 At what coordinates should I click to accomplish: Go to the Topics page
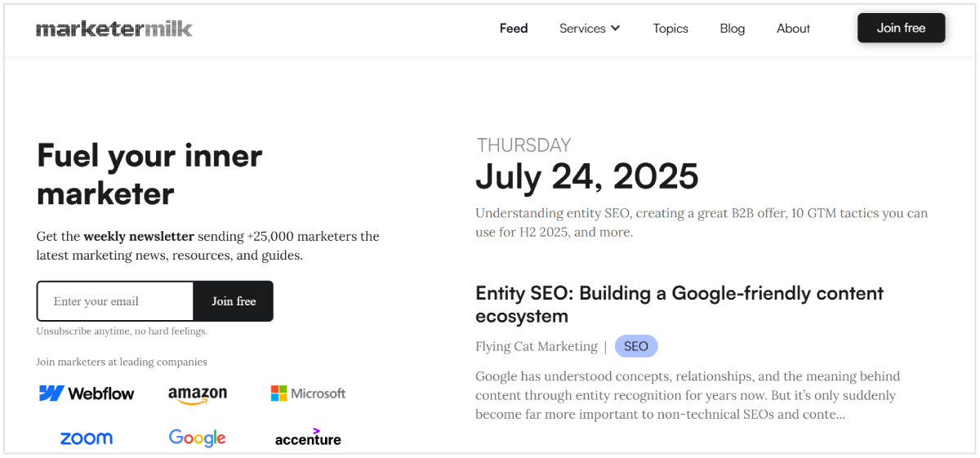tap(670, 29)
